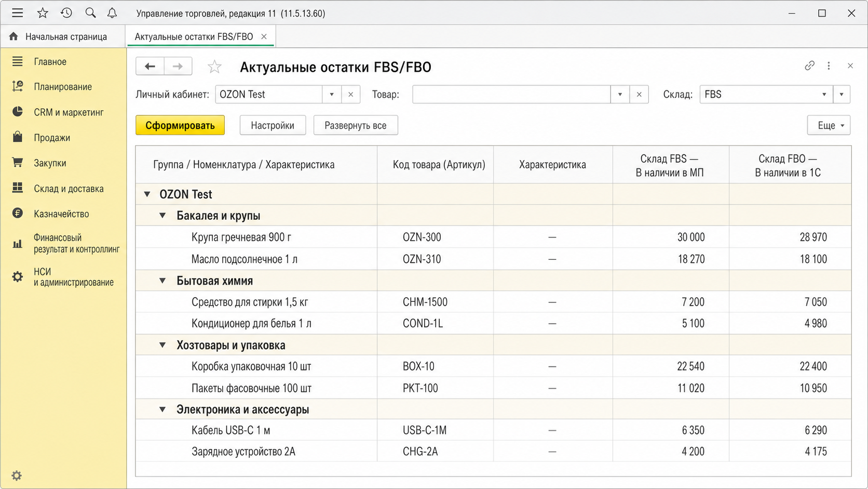Click the НСИ и администрирование gear icon

pos(18,277)
